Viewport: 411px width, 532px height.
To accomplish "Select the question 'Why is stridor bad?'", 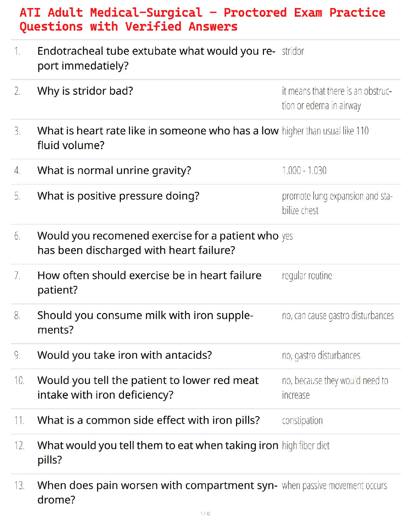I will coord(85,91).
